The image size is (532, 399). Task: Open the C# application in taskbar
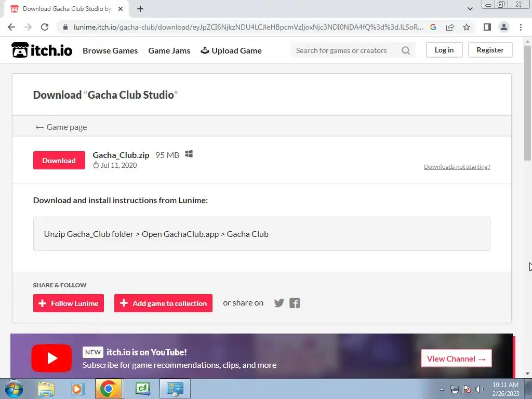(x=143, y=389)
